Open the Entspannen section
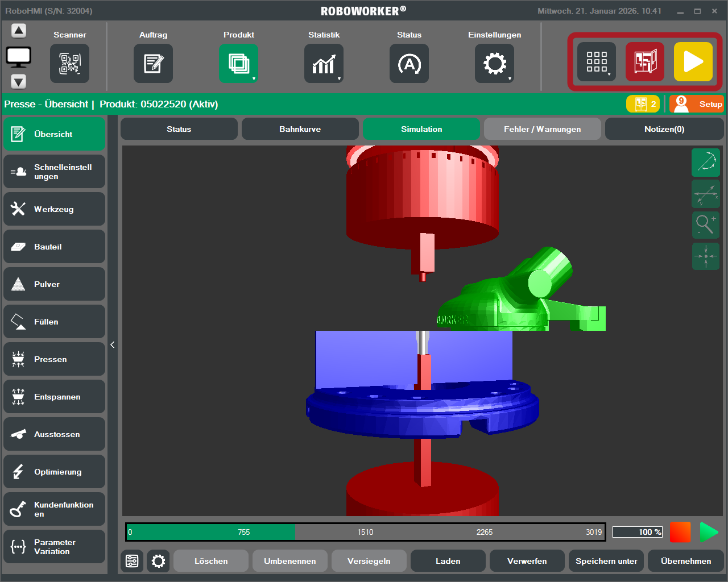This screenshot has width=728, height=582. [x=55, y=397]
